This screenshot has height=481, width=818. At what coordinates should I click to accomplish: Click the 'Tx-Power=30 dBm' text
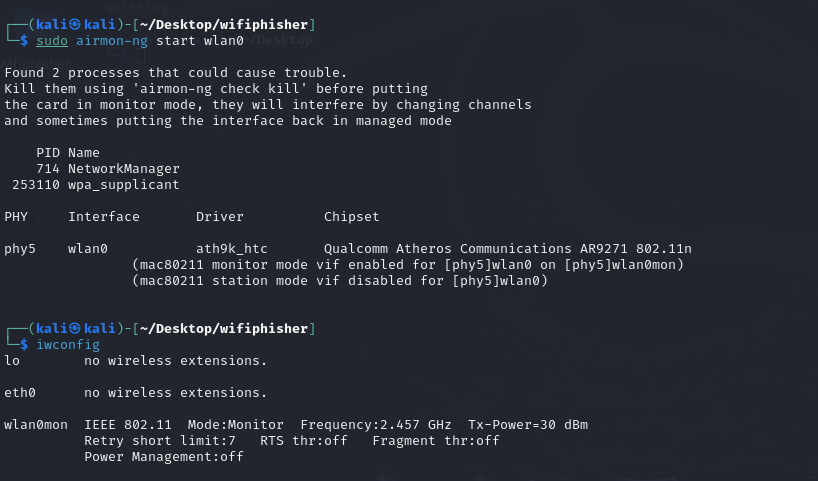[x=528, y=425]
